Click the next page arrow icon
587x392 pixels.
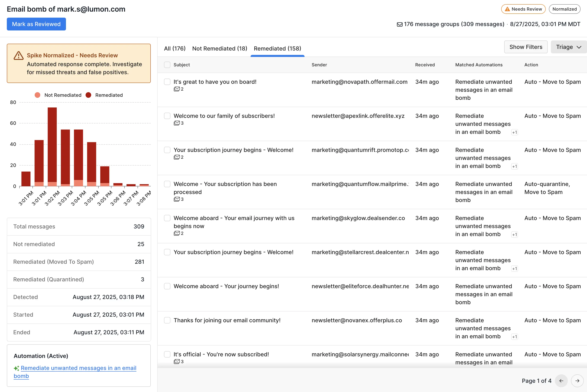577,381
